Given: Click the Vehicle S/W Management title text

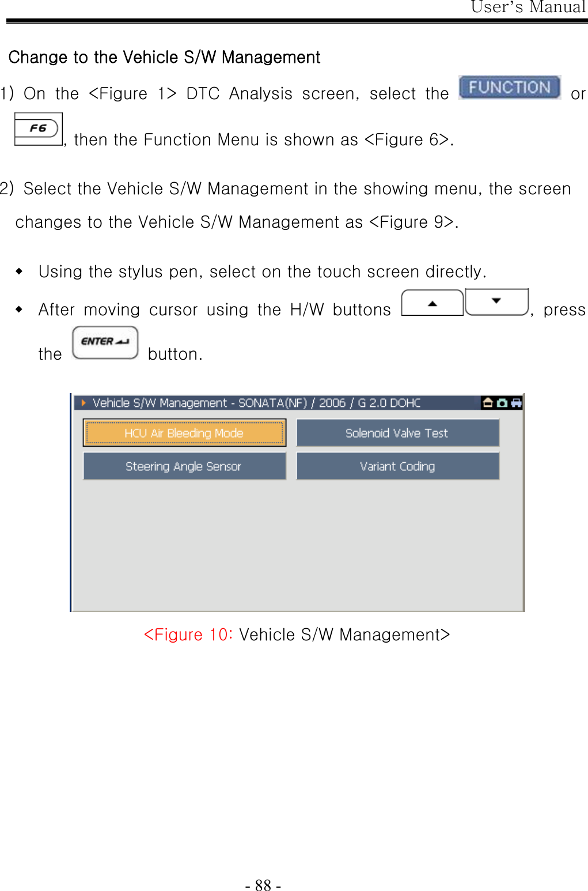Looking at the screenshot, I should coord(257,403).
